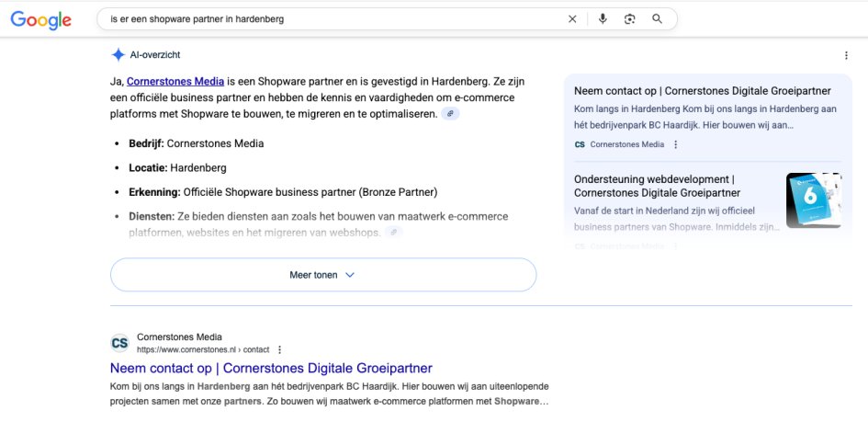
Task: Open Google Lens image search
Action: [629, 19]
